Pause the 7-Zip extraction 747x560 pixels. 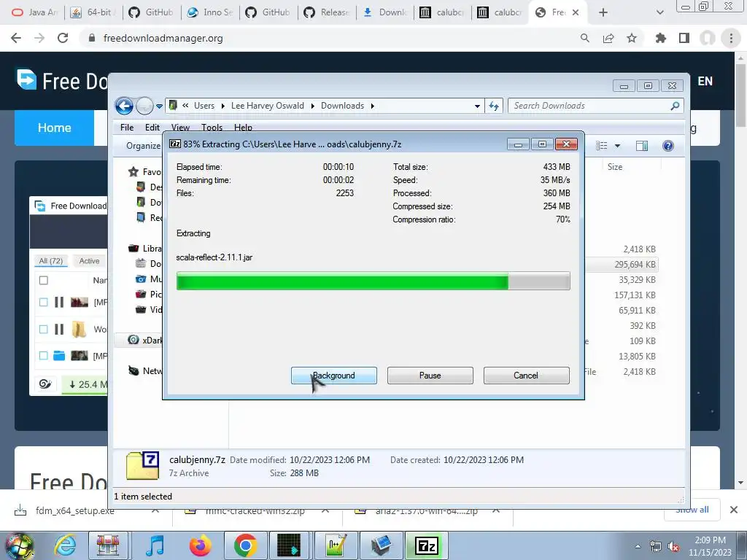[x=430, y=376]
